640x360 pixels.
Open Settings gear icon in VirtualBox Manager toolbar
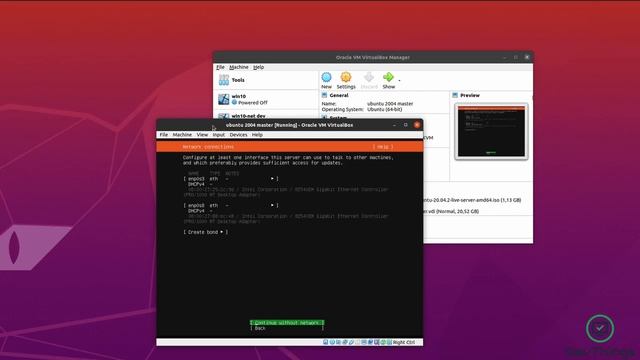pyautogui.click(x=346, y=77)
